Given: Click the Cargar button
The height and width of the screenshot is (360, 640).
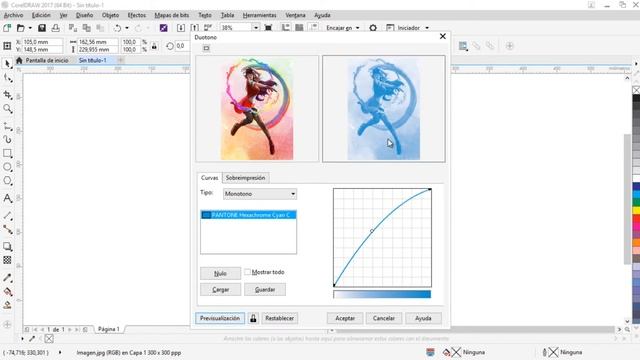Looking at the screenshot, I should pyautogui.click(x=220, y=289).
